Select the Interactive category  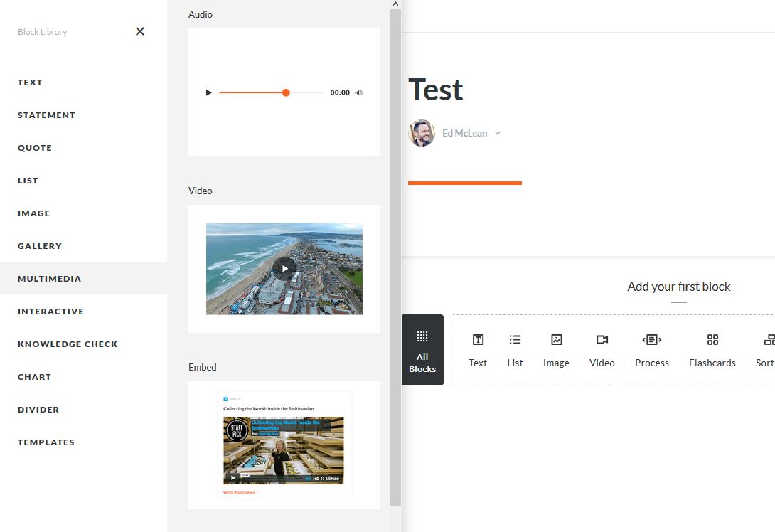50,312
